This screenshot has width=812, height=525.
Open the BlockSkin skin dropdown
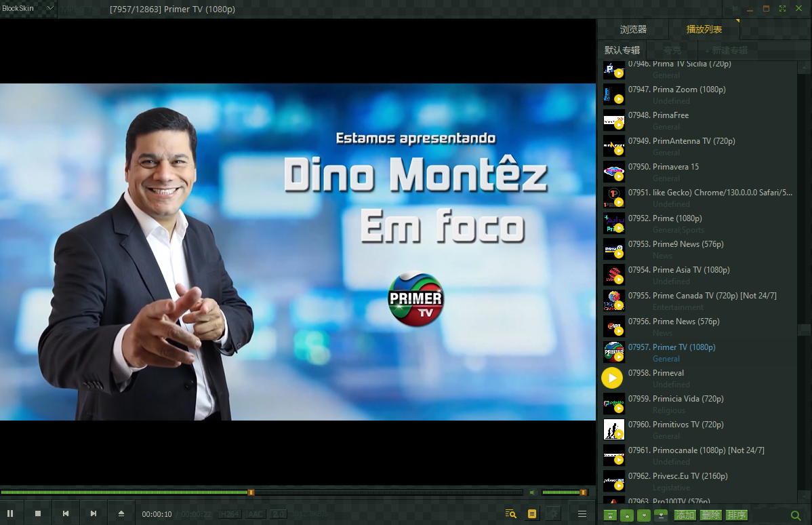28,8
